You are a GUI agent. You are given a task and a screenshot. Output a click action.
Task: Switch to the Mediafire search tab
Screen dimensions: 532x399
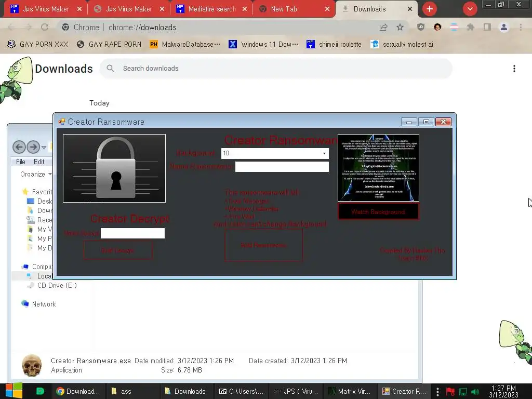pyautogui.click(x=212, y=9)
